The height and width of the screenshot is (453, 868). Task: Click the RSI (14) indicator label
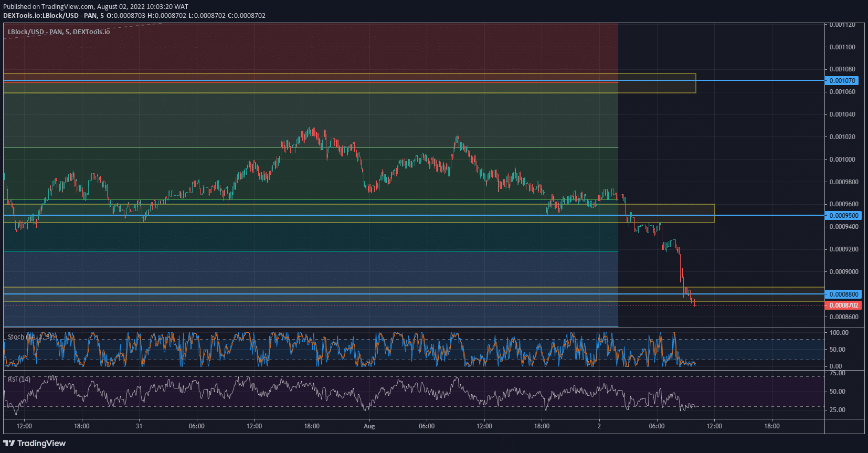pyautogui.click(x=19, y=379)
